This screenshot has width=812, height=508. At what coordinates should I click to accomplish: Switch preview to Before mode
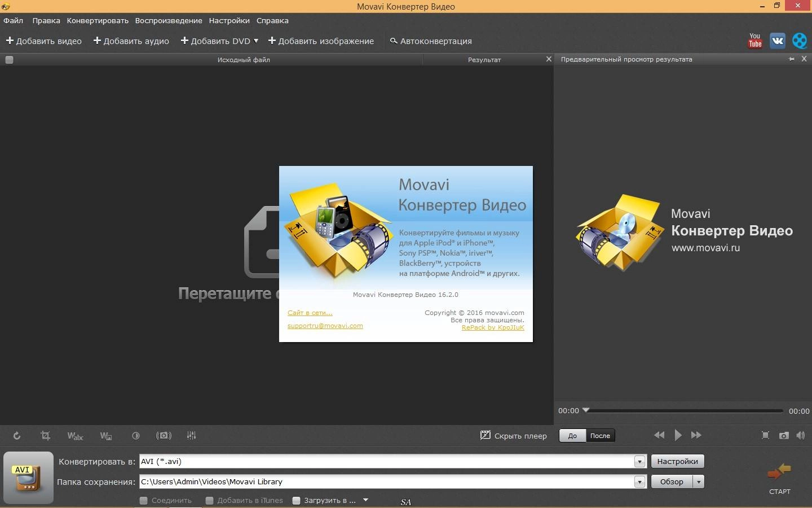click(572, 436)
